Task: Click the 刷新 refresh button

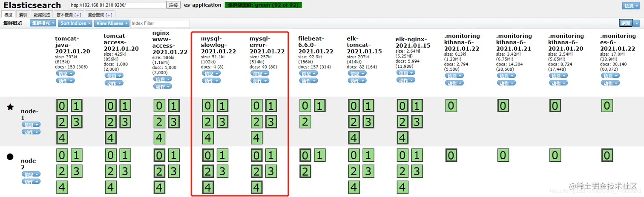Action: click(626, 23)
